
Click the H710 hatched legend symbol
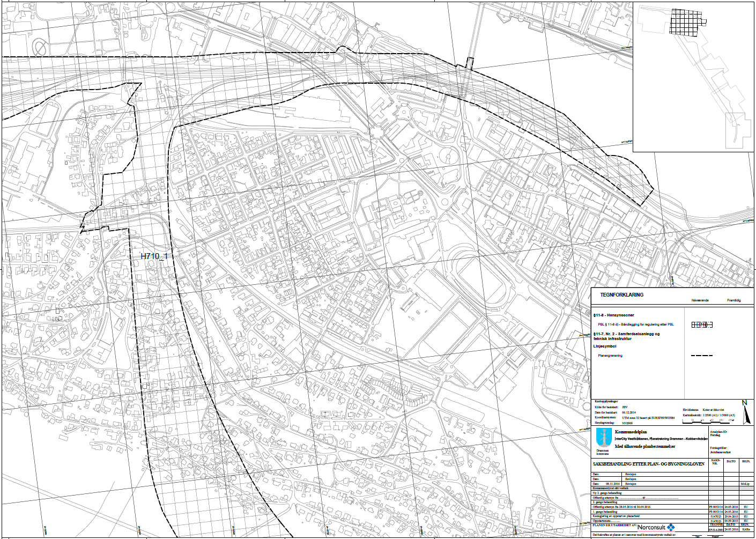[702, 324]
